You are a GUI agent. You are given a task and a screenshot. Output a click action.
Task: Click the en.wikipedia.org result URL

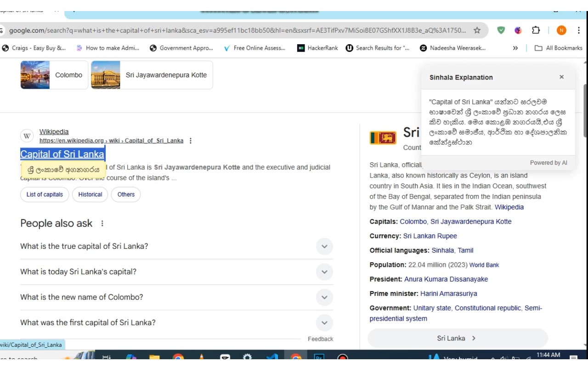click(111, 141)
